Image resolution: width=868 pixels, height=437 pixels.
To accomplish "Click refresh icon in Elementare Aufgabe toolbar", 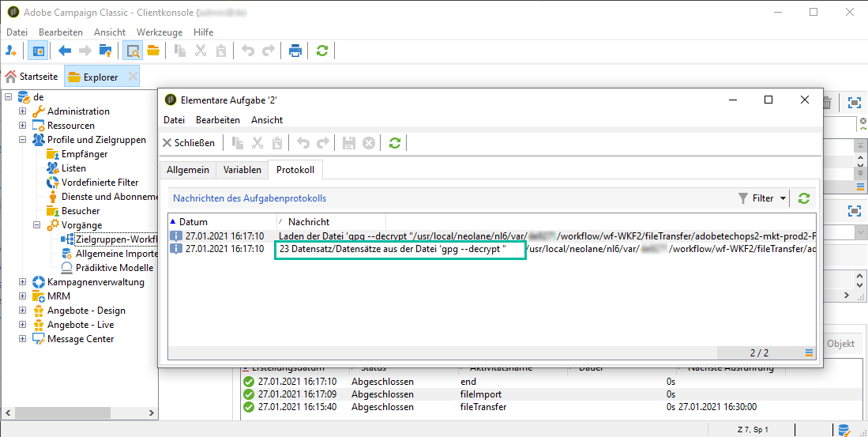I will 394,143.
